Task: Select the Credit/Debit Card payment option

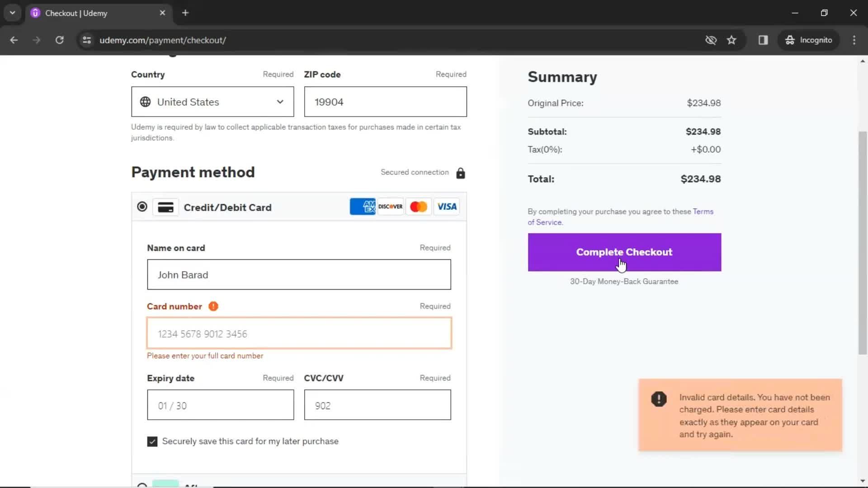Action: click(x=142, y=207)
